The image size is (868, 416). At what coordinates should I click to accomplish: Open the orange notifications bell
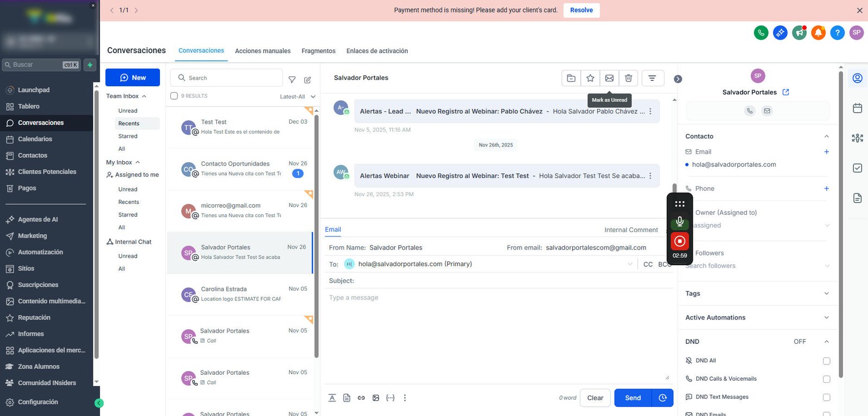(818, 33)
